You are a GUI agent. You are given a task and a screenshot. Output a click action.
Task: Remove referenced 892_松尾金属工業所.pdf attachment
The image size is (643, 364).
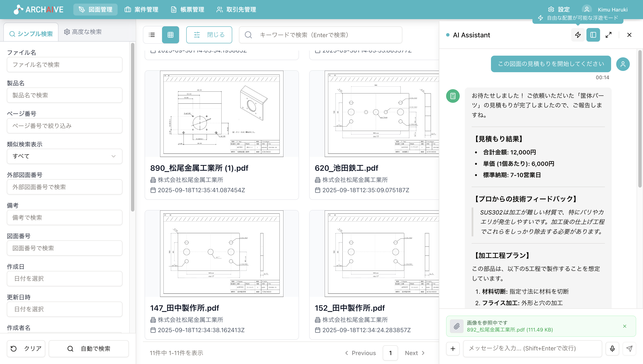click(625, 326)
